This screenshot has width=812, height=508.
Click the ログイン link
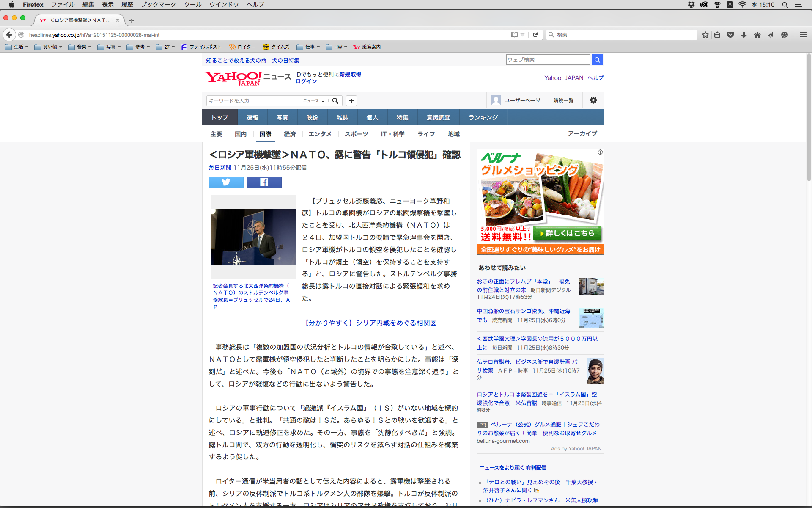[306, 81]
